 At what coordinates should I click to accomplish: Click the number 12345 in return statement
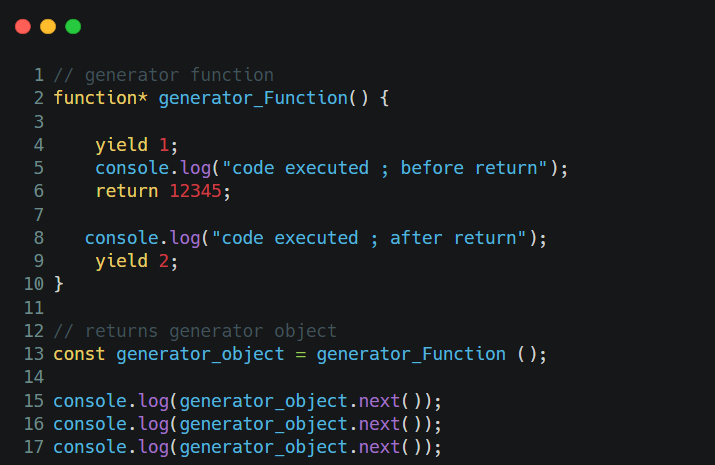(195, 191)
